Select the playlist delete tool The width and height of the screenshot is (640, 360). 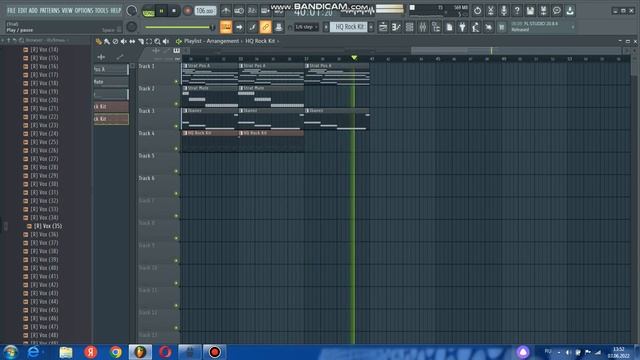click(116, 41)
